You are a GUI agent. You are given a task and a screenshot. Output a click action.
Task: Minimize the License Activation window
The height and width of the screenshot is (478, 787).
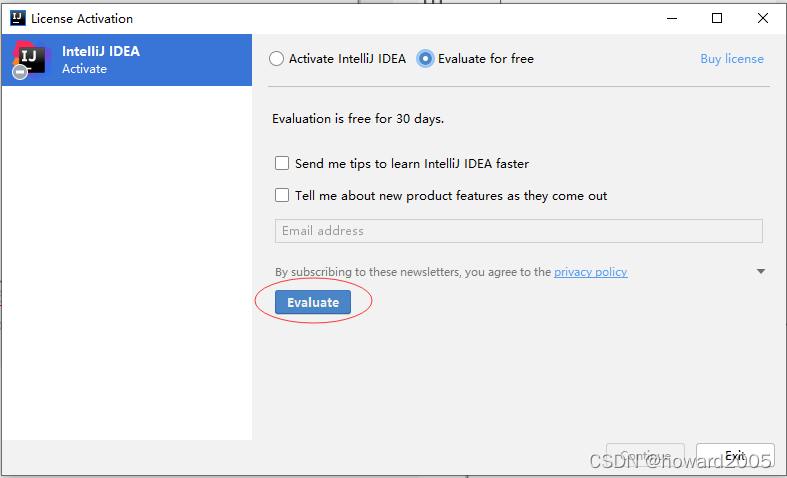[x=672, y=19]
